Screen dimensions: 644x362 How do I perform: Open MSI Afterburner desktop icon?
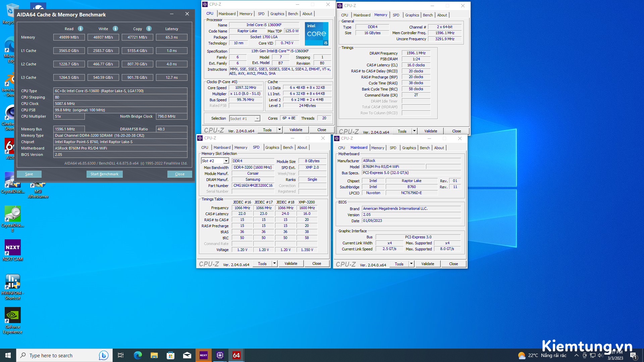tap(38, 190)
